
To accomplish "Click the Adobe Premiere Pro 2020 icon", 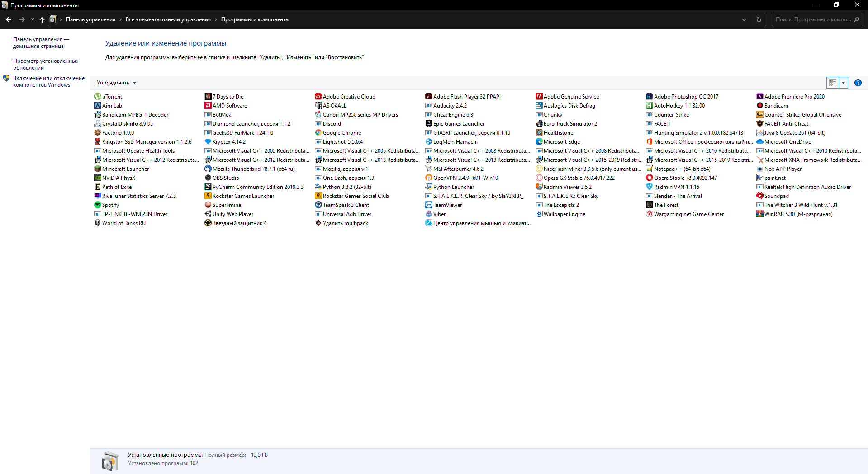I will click(759, 96).
